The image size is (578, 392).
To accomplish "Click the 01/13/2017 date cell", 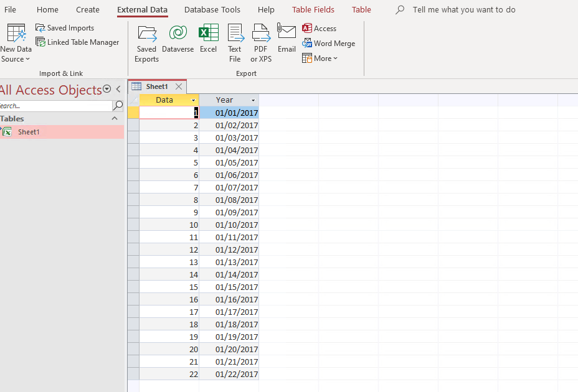I will click(229, 263).
